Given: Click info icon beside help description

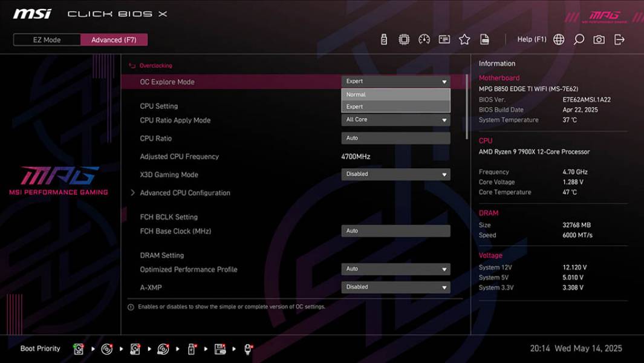Looking at the screenshot, I should 131,307.
